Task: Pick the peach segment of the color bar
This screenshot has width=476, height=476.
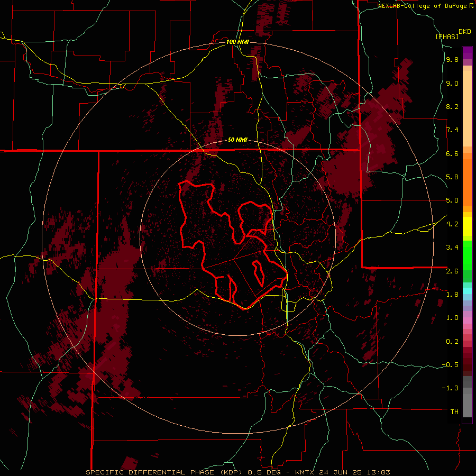Action: [467, 108]
